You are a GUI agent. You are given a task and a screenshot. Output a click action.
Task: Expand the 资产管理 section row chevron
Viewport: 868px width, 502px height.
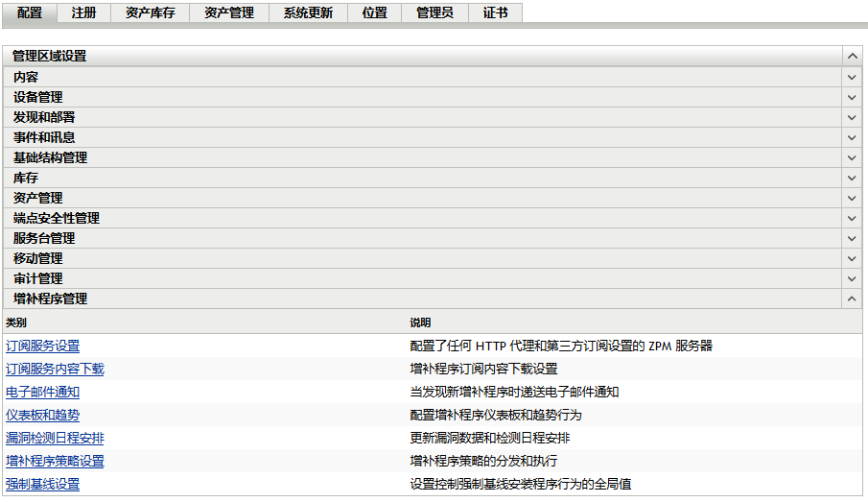[852, 198]
